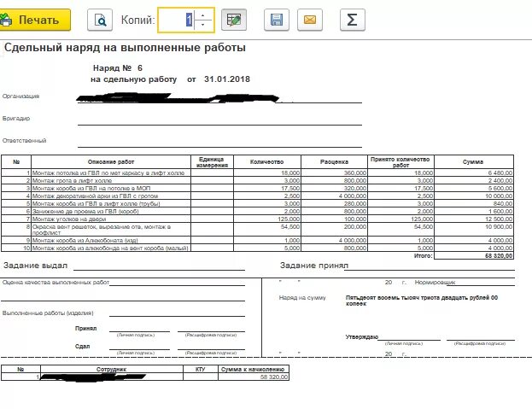Click the yellow Печать print button
The height and width of the screenshot is (409, 532).
[35, 20]
